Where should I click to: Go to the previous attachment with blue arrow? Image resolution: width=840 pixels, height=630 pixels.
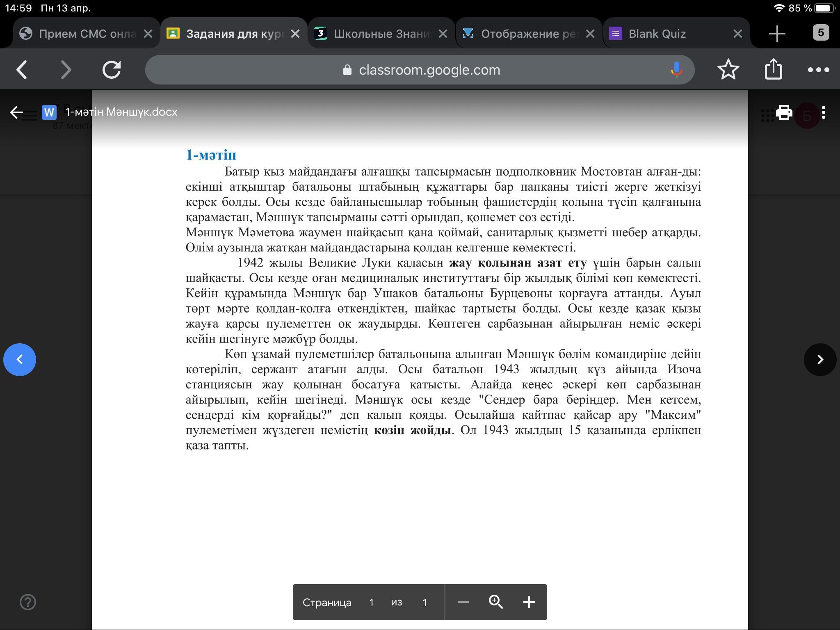coord(20,359)
